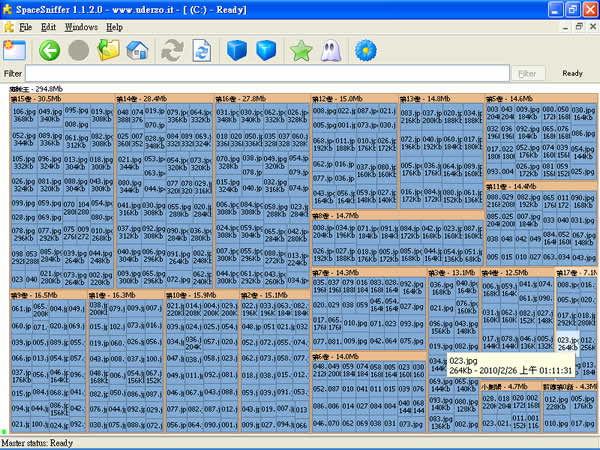Click into the Filter text field

[x=267, y=73]
